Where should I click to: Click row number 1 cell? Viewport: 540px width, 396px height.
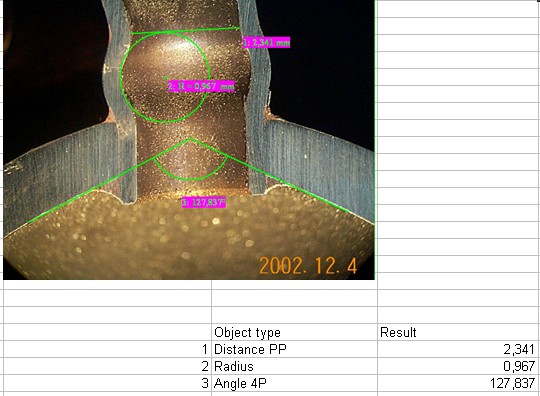[107, 349]
